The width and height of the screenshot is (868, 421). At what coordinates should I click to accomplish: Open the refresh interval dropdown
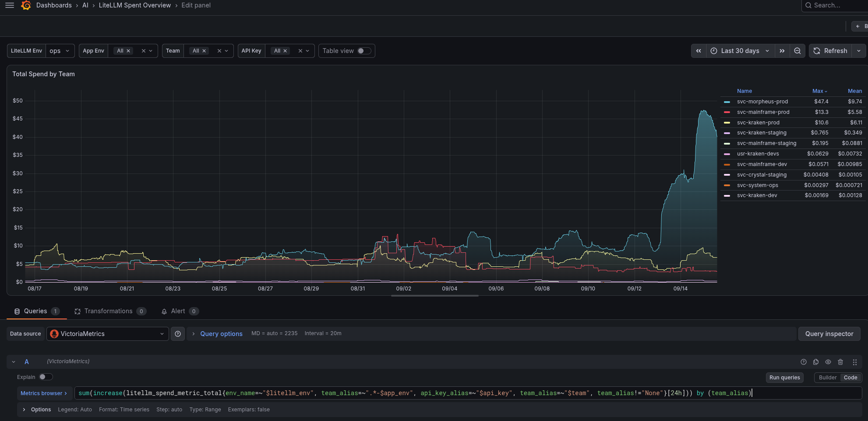point(859,51)
